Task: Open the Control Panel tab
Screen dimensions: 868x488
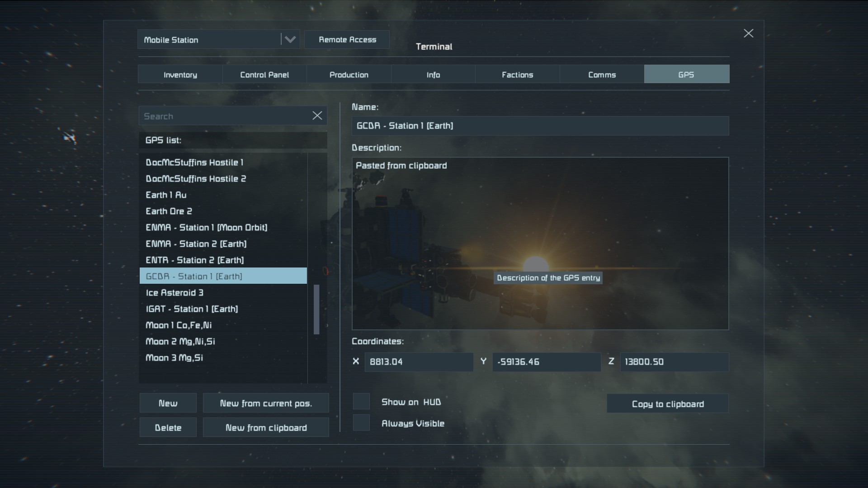Action: tap(264, 75)
